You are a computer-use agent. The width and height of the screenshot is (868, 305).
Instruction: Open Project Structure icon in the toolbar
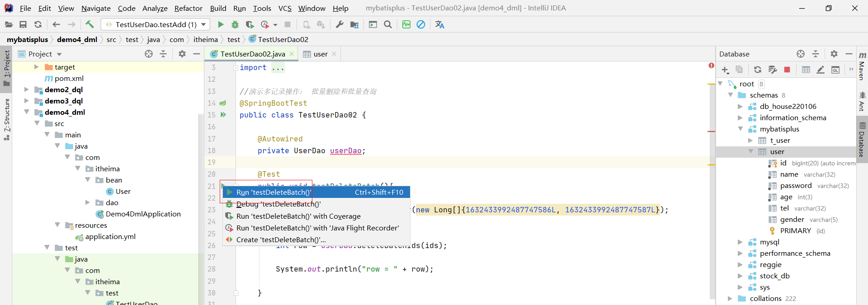point(354,24)
